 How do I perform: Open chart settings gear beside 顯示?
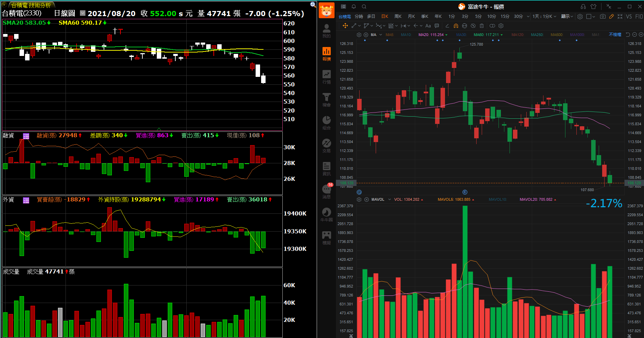tap(580, 16)
